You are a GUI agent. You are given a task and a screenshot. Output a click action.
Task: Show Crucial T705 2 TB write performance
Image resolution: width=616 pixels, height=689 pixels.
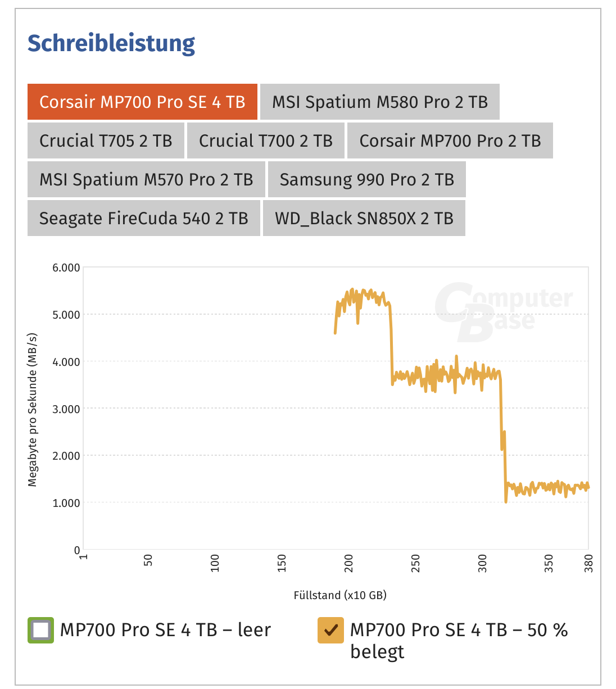click(x=106, y=140)
